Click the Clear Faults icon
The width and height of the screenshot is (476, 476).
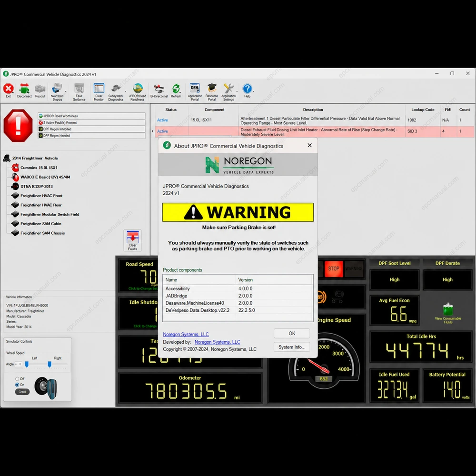point(133,240)
